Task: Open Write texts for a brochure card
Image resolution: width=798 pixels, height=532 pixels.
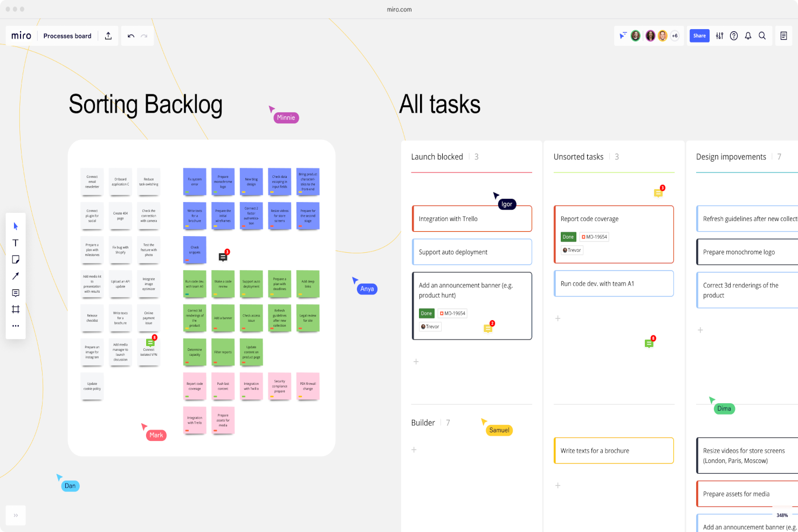Action: click(x=614, y=451)
